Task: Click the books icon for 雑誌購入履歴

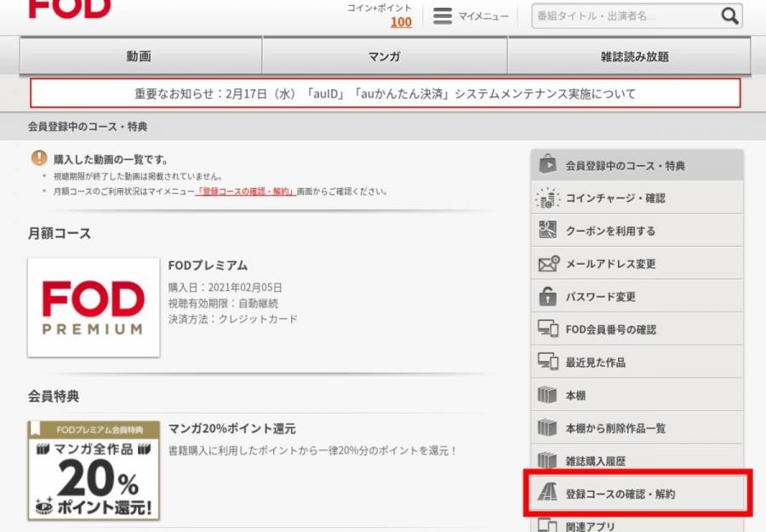Action: click(547, 460)
